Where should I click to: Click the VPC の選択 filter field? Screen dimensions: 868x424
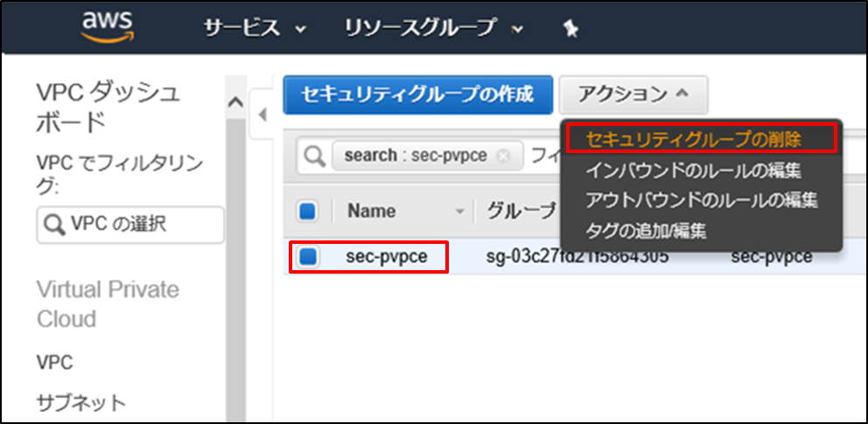(129, 225)
